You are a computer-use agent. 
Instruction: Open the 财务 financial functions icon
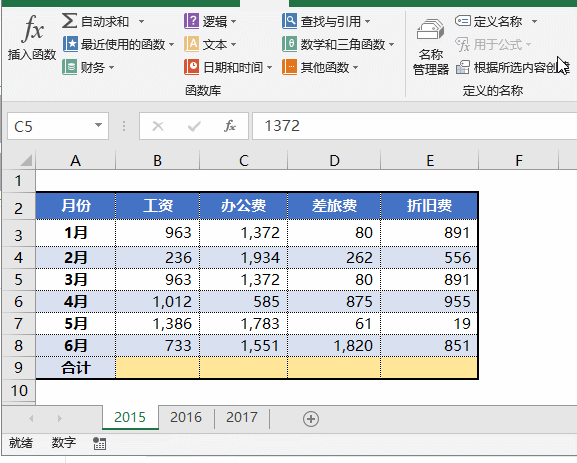[x=69, y=67]
